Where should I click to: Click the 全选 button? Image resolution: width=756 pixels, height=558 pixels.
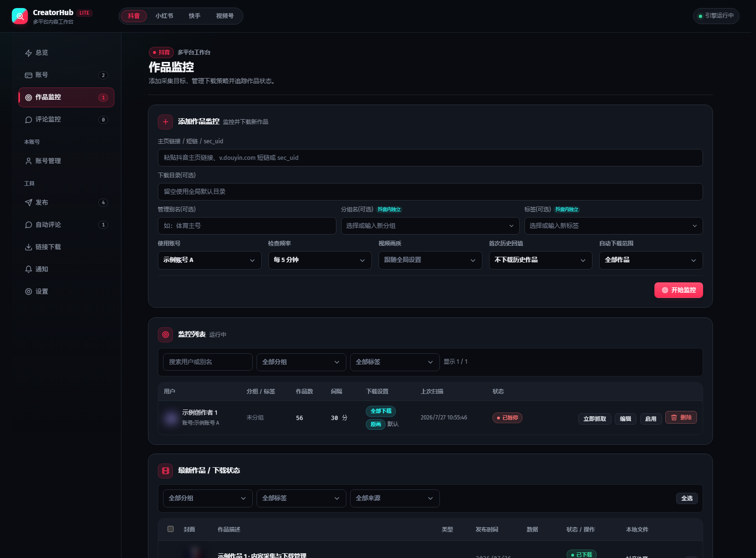click(687, 498)
